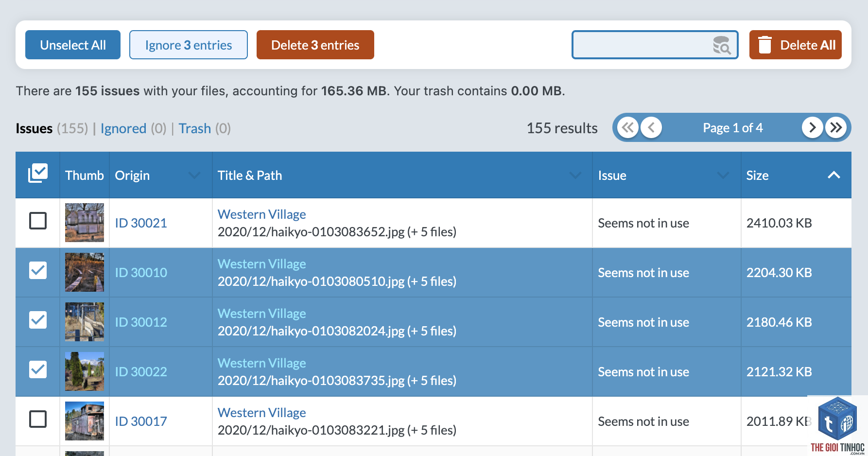Click the 155 results count text
This screenshot has height=456, width=868.
coord(562,128)
